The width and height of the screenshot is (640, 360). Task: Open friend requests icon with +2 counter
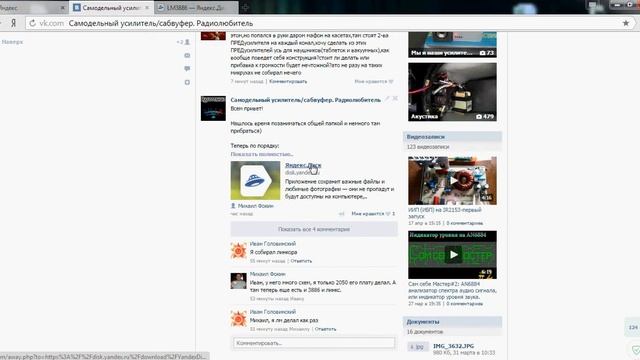pos(183,42)
